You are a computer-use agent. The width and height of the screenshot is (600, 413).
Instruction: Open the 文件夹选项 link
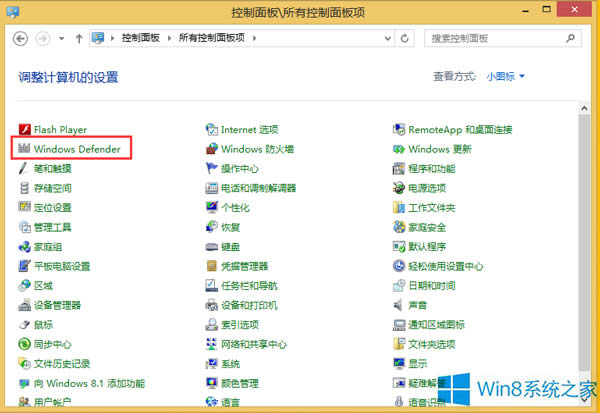[x=432, y=344]
